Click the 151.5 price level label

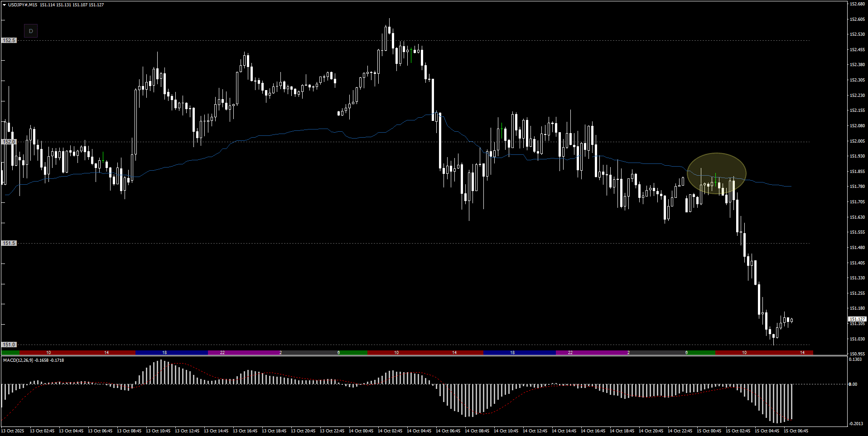pyautogui.click(x=9, y=243)
